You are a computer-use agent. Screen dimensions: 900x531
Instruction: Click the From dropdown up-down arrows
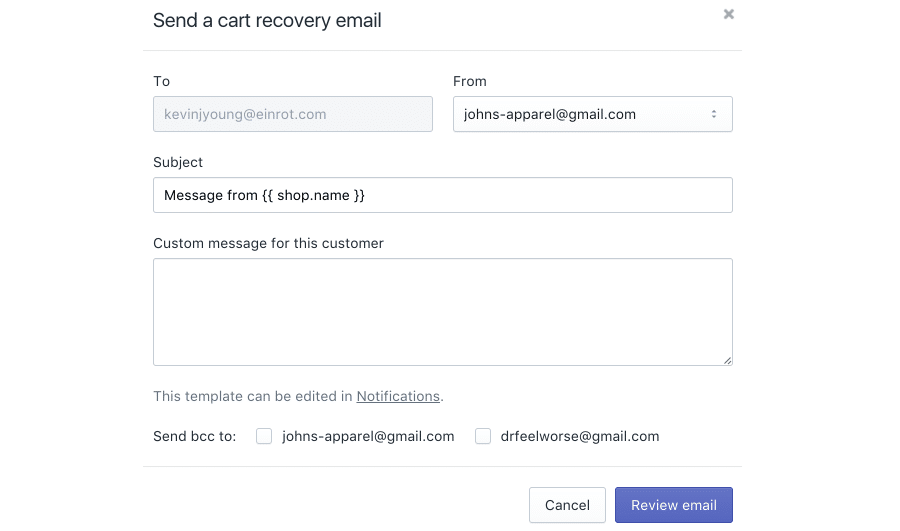(714, 114)
